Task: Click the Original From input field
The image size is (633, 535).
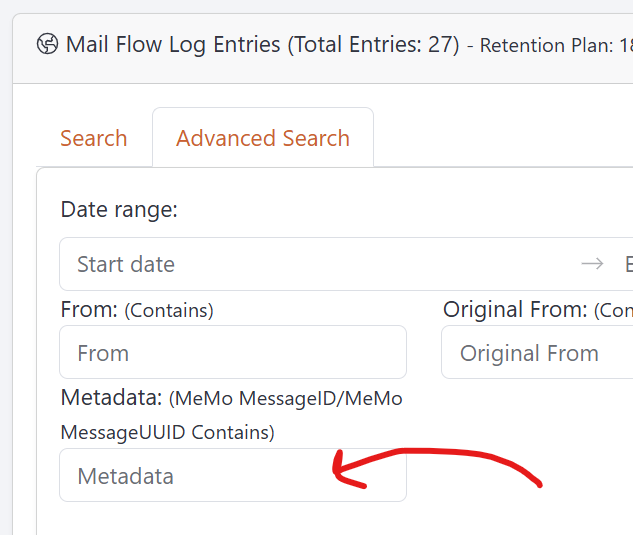Action: (x=537, y=353)
